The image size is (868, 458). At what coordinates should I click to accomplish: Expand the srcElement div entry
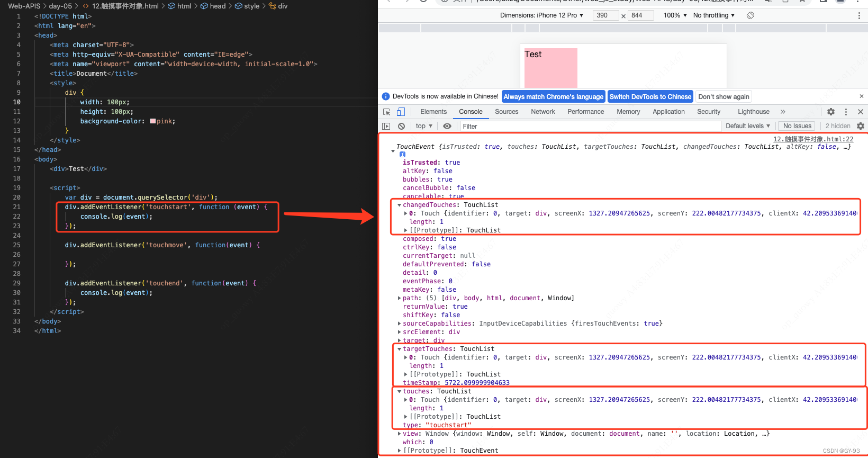pos(399,332)
